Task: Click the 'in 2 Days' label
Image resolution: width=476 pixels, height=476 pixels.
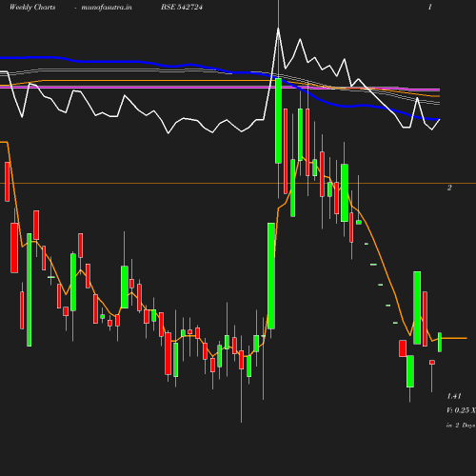Action: point(461,426)
